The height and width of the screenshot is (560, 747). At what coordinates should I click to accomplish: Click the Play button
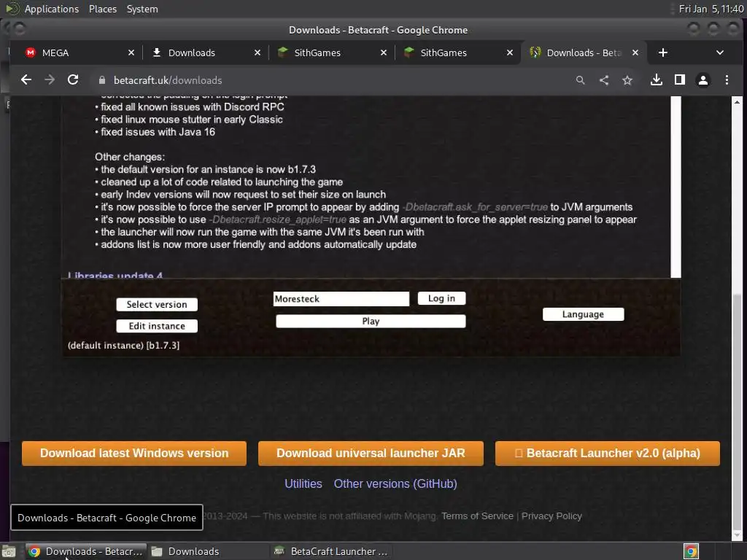371,321
